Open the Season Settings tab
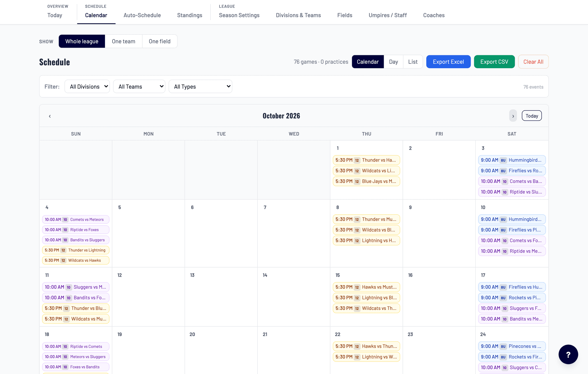This screenshot has width=588, height=374. tap(239, 15)
